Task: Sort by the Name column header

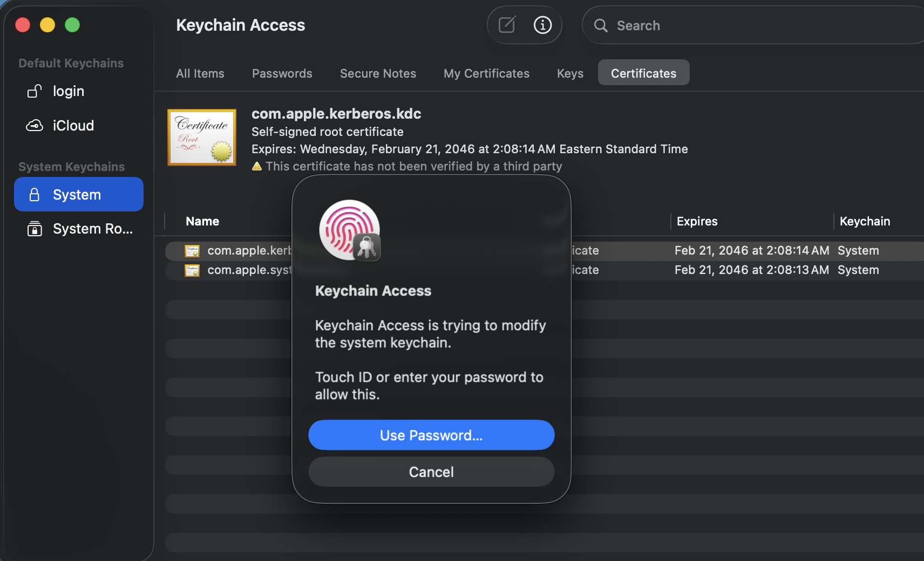Action: pyautogui.click(x=202, y=221)
